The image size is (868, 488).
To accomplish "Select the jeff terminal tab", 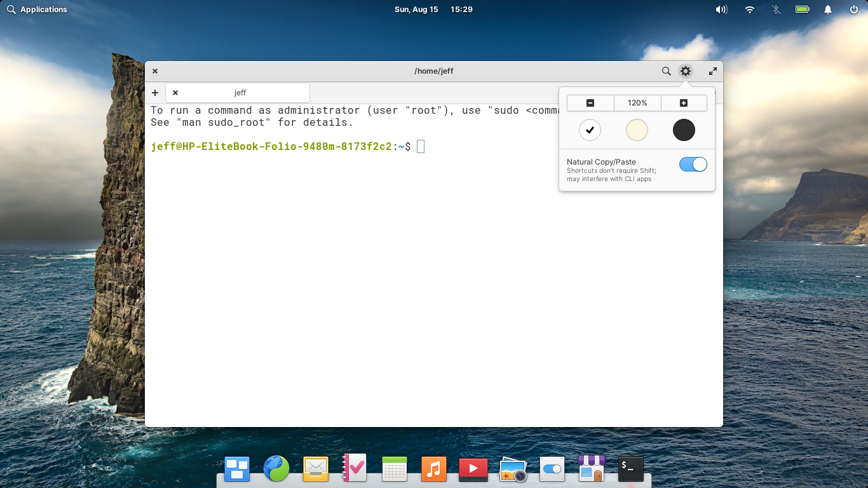I will [238, 93].
